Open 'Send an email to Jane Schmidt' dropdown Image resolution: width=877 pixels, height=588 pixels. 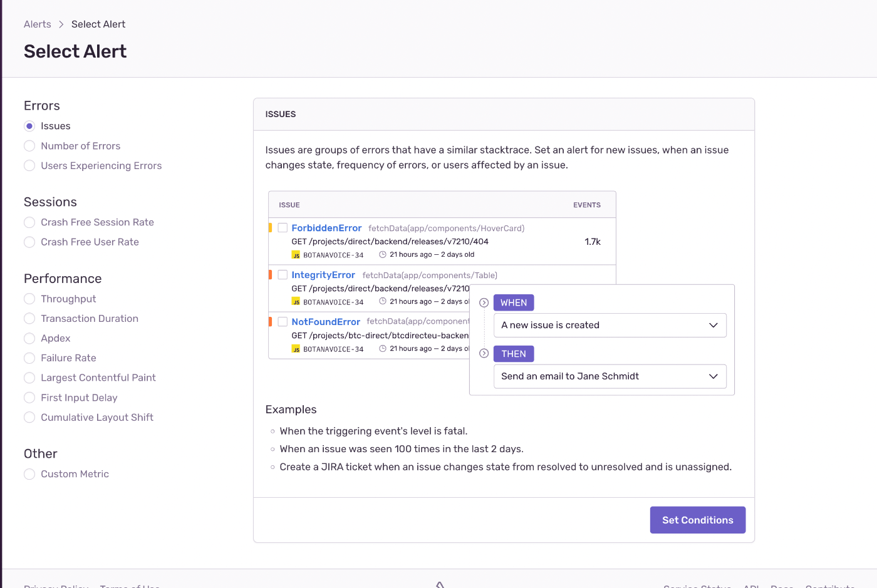610,376
